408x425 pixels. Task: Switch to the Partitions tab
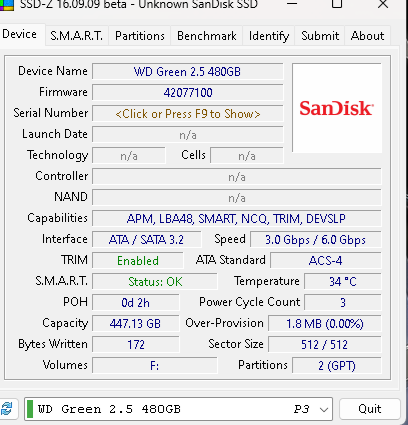(x=140, y=36)
